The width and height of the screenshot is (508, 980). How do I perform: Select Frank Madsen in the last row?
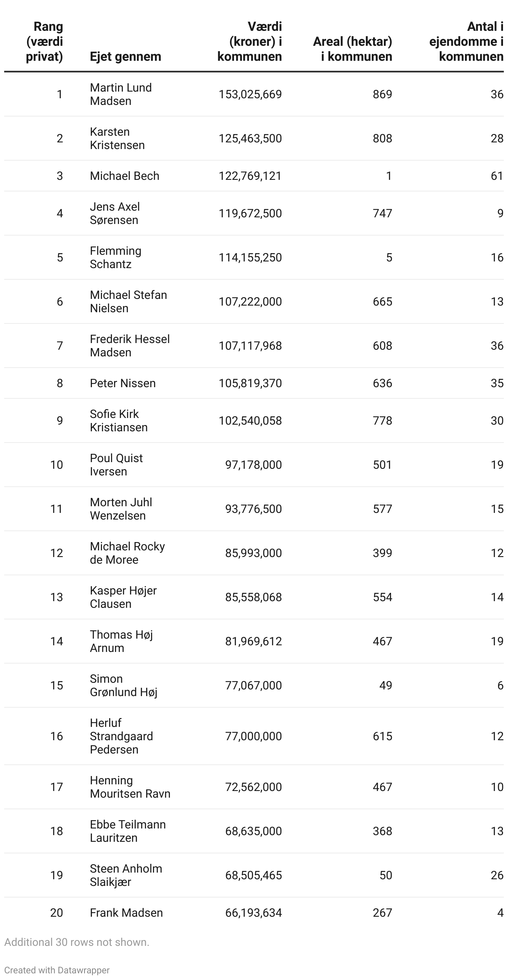[x=126, y=913]
